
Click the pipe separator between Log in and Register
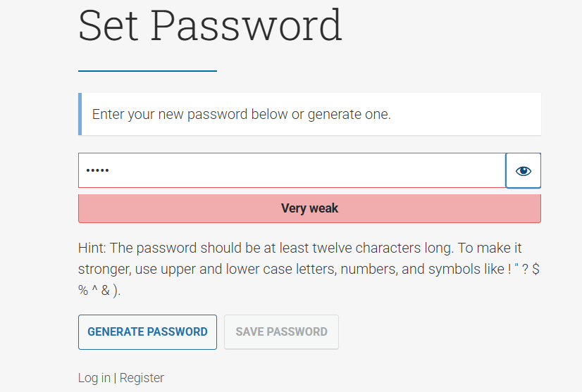pos(115,378)
